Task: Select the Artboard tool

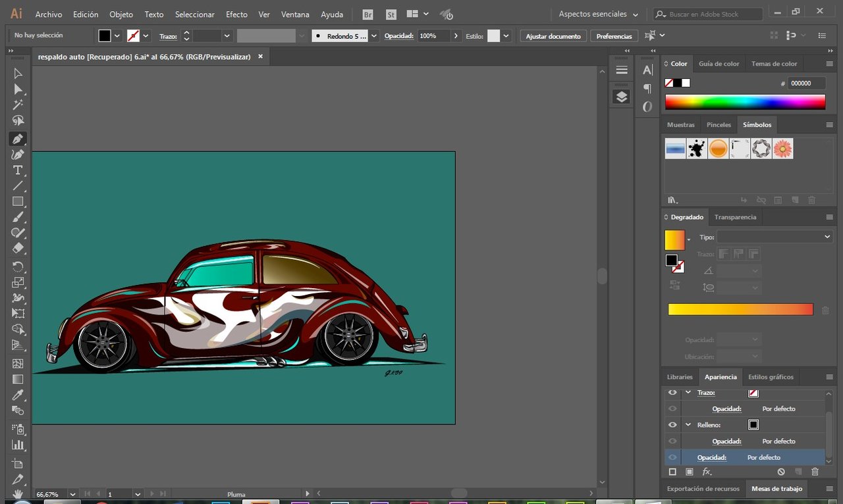Action: 18,463
